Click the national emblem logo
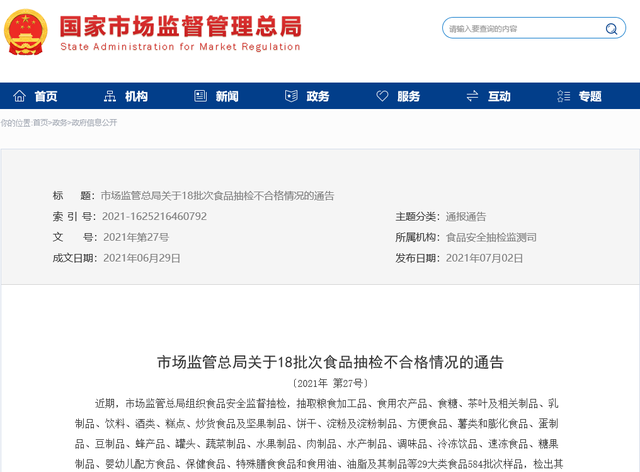 pyautogui.click(x=26, y=32)
